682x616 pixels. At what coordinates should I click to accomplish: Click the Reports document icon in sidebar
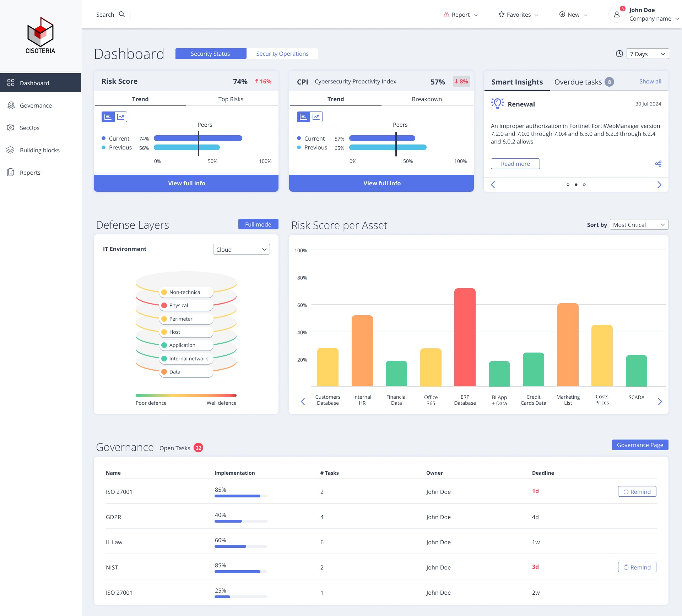(x=11, y=172)
